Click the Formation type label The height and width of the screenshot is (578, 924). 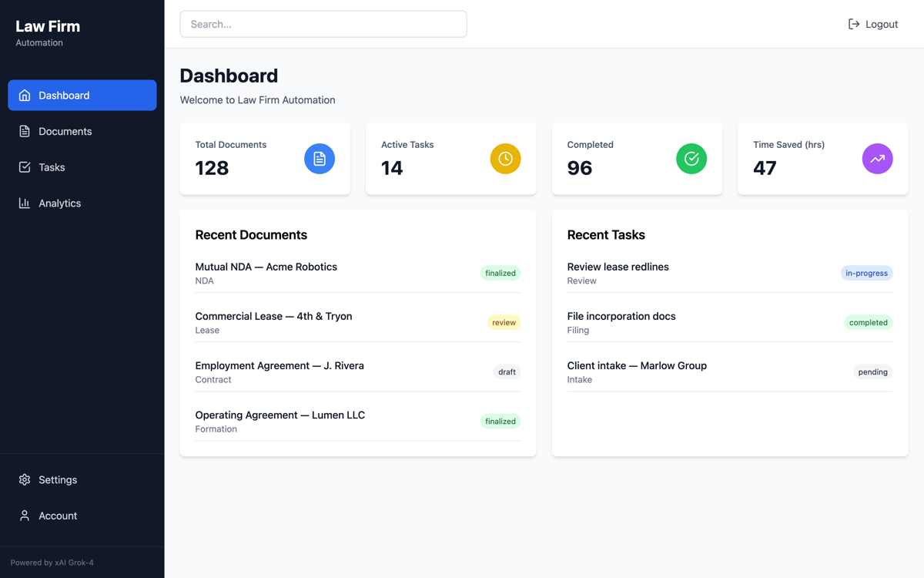click(216, 428)
